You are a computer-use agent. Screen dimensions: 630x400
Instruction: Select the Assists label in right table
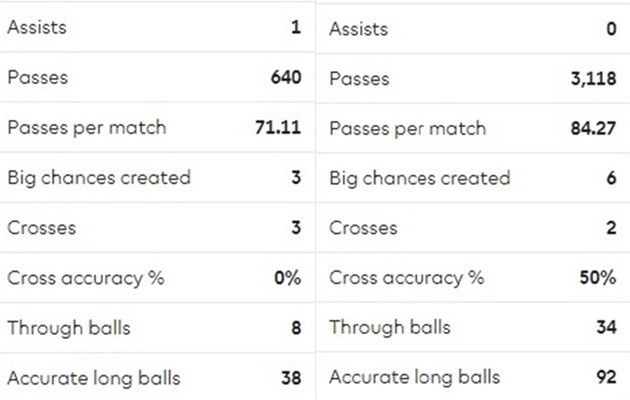click(x=358, y=28)
